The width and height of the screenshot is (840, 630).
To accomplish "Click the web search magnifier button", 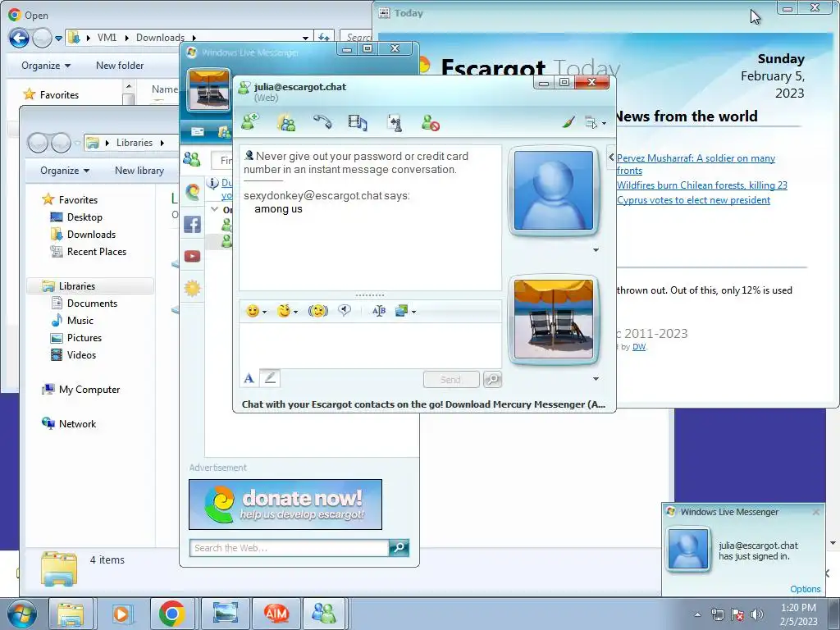I will (399, 547).
